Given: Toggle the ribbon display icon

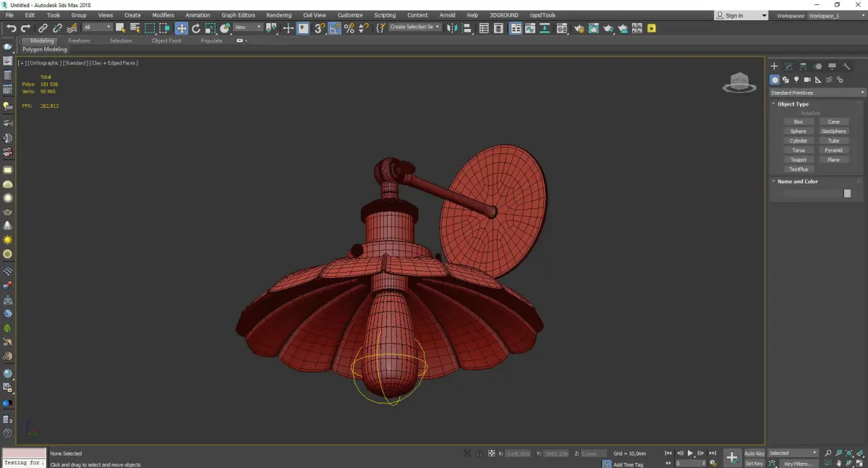Looking at the screenshot, I should pyautogui.click(x=516, y=28).
